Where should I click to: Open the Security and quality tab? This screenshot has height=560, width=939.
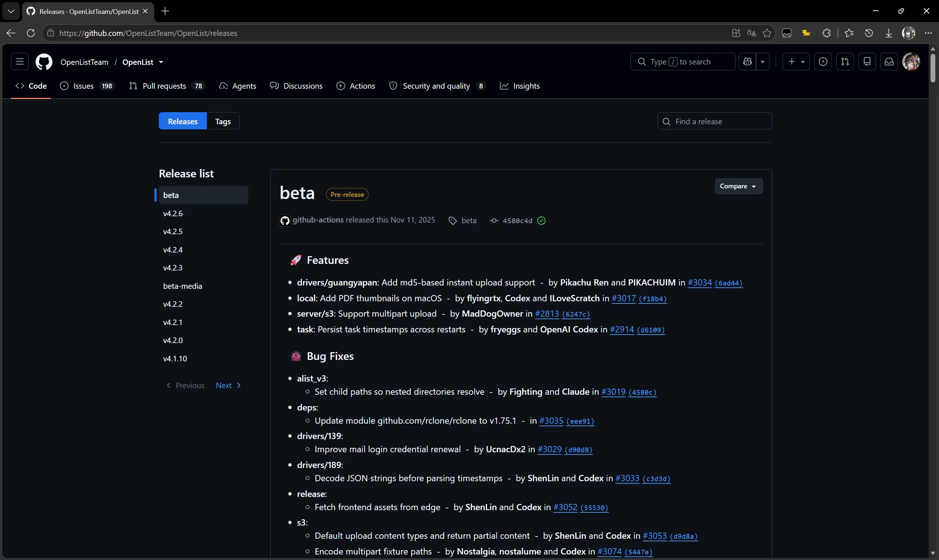(x=437, y=86)
